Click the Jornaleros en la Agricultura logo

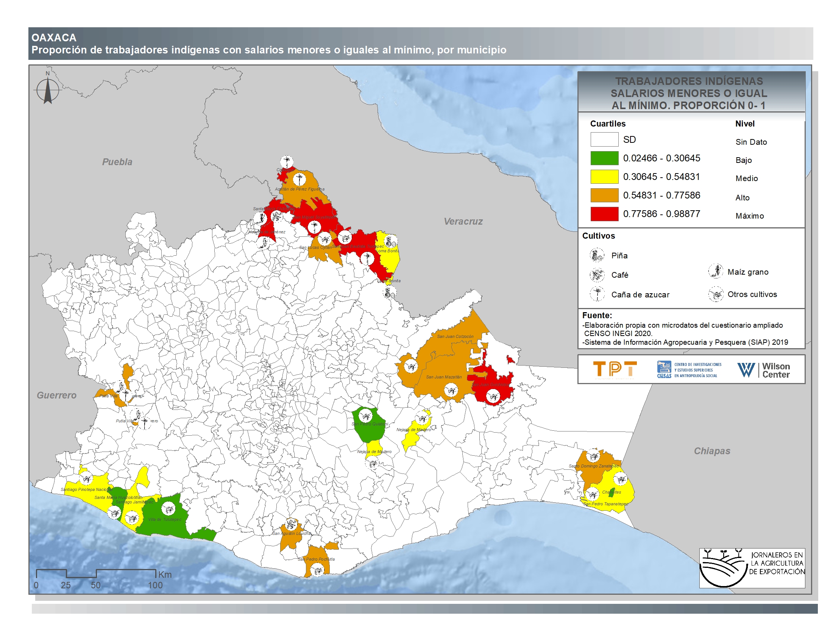pos(751,567)
